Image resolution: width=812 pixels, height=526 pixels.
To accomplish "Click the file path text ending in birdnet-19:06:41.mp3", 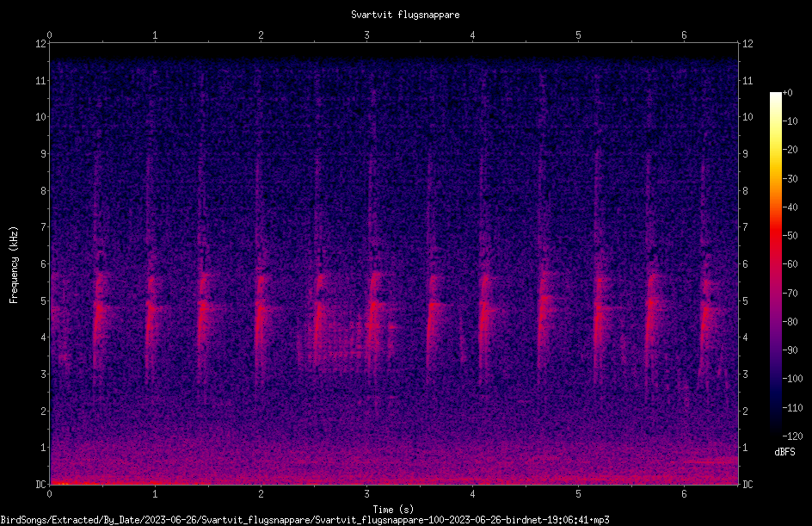I will coord(305,520).
